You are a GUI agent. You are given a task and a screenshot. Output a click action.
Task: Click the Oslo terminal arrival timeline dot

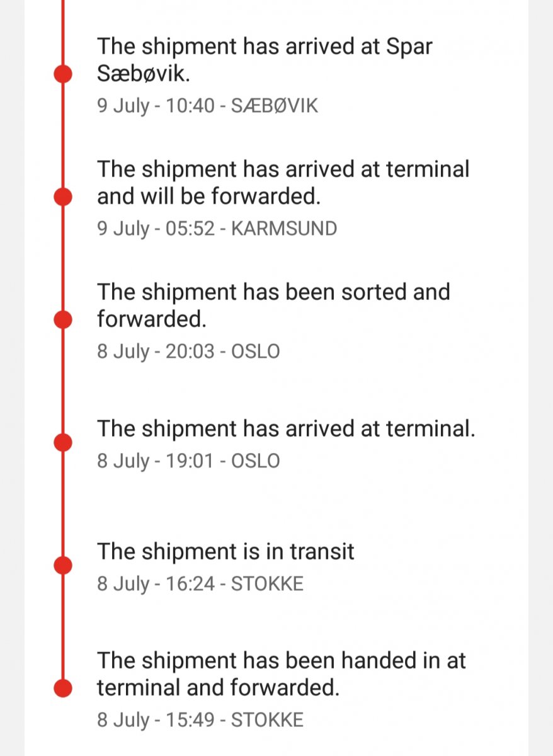pyautogui.click(x=63, y=443)
